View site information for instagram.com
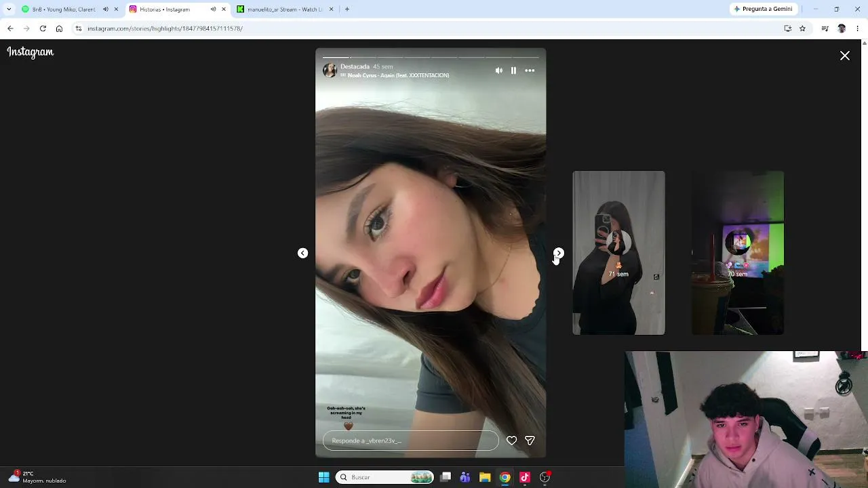 79,28
